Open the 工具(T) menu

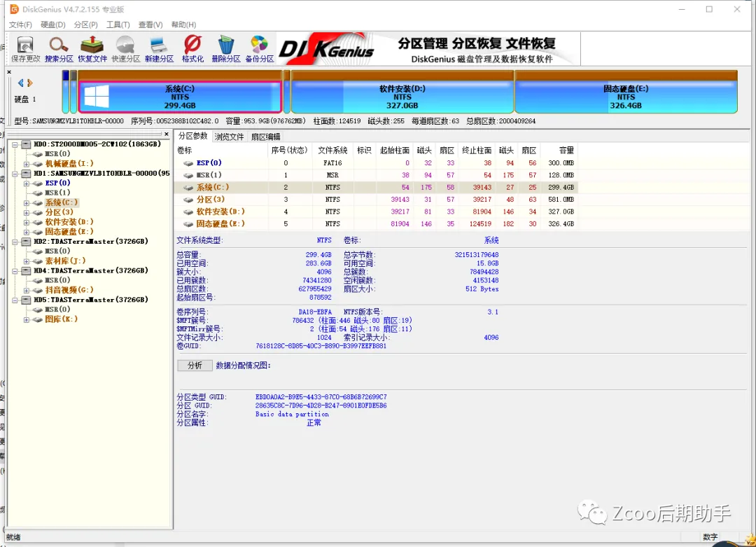118,25
